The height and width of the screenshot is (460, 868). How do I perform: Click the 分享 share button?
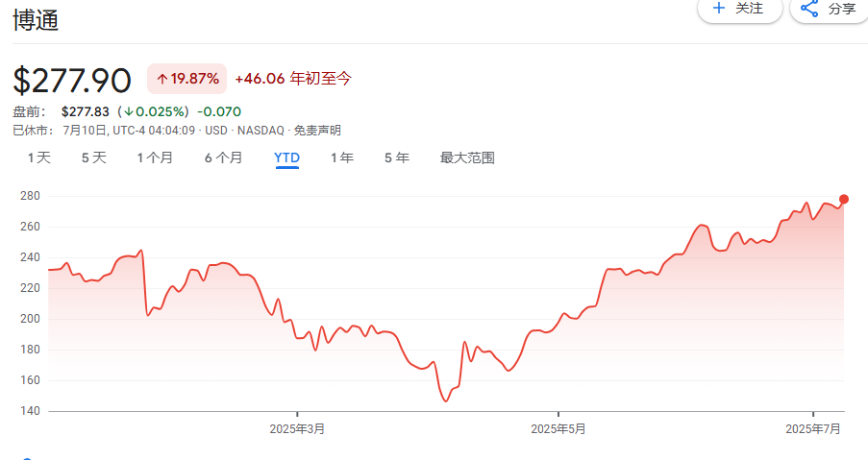point(831,9)
